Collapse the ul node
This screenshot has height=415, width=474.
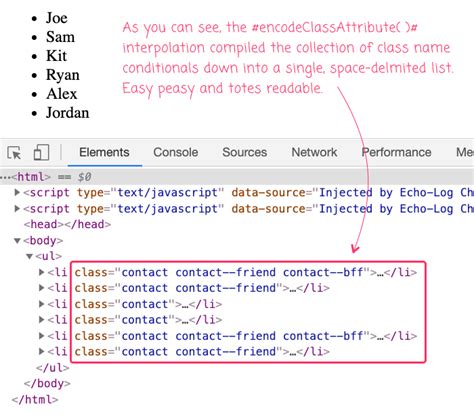[30, 256]
